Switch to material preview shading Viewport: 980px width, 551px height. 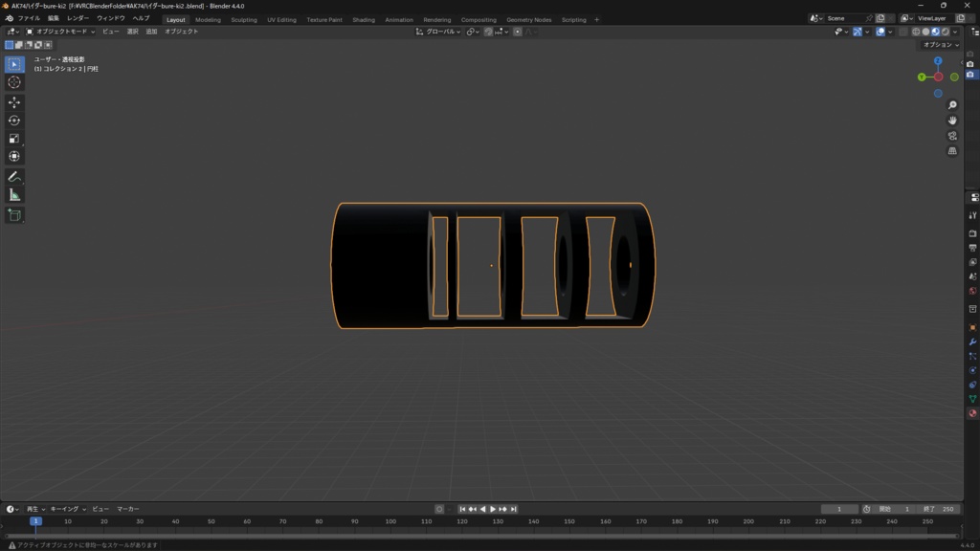(936, 32)
